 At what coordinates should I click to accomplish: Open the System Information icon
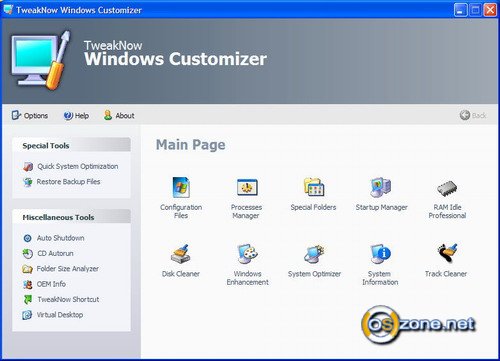tap(380, 254)
